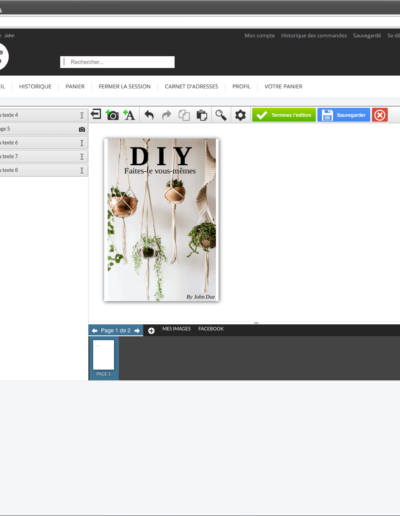Select the texte 8 layer row
This screenshot has width=400, height=516.
[43, 170]
